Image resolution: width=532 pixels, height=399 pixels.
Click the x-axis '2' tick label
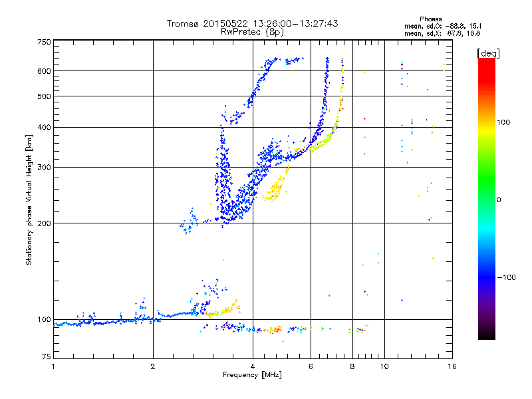153,366
